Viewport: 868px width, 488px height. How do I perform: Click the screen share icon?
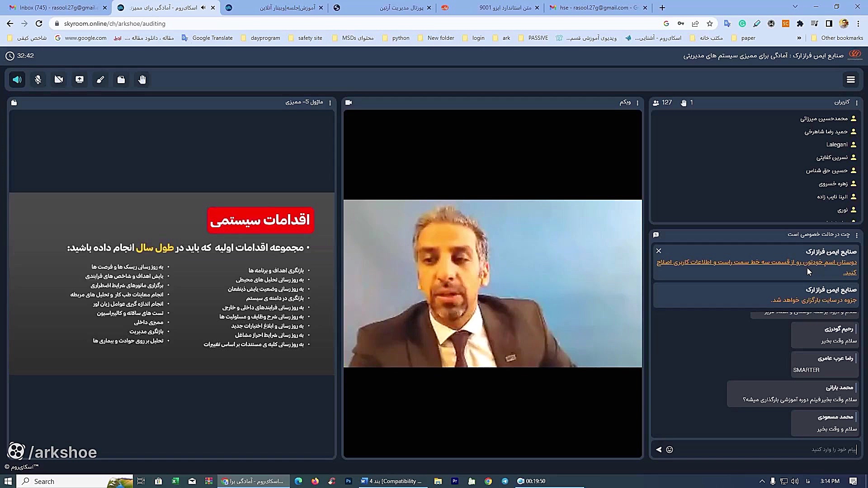tap(80, 80)
